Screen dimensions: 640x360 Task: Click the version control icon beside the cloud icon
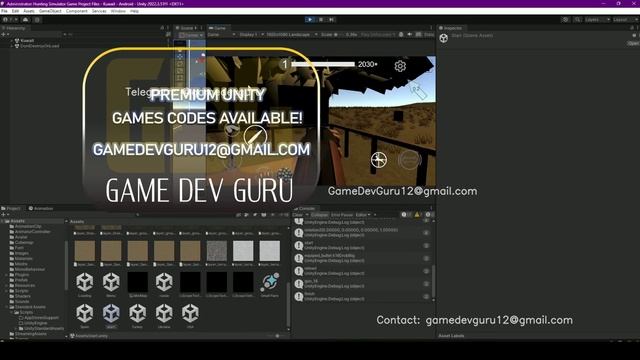point(37,20)
